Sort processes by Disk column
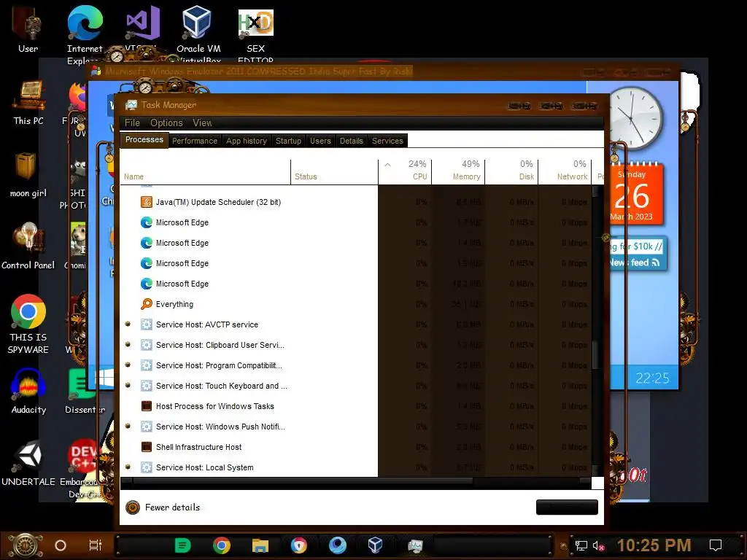747x560 pixels. coord(511,172)
